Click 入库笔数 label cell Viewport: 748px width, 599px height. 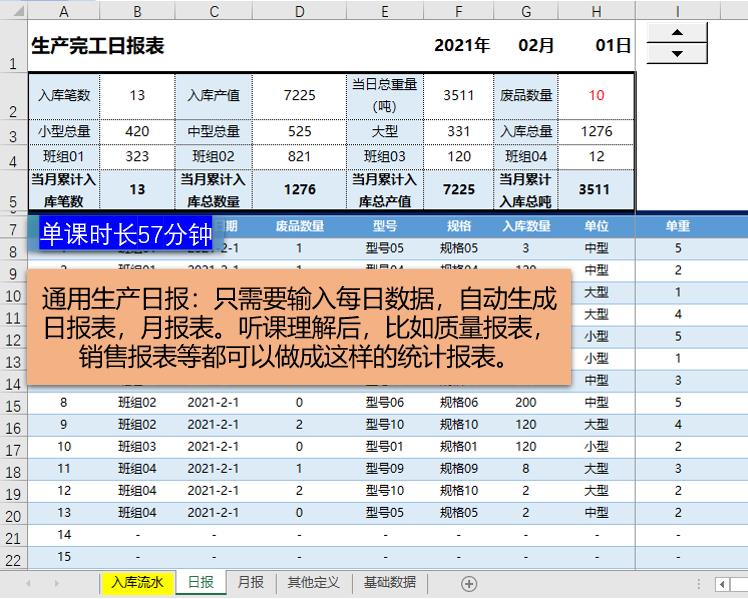pos(64,95)
